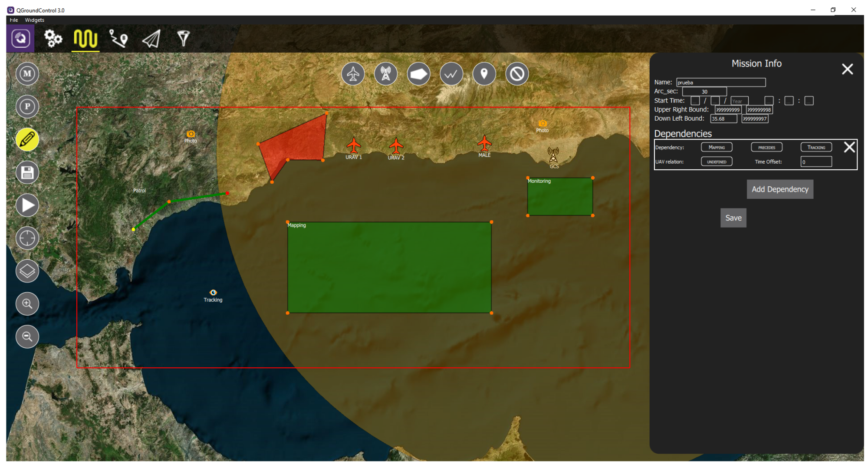Select the antenna ground station tool
868x465 pixels.
385,74
